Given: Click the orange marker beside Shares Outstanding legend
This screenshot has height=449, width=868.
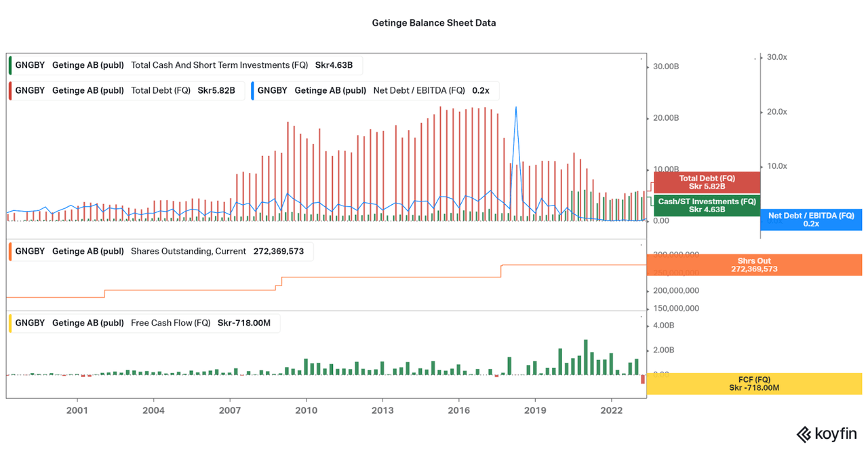Looking at the screenshot, I should pyautogui.click(x=11, y=252).
